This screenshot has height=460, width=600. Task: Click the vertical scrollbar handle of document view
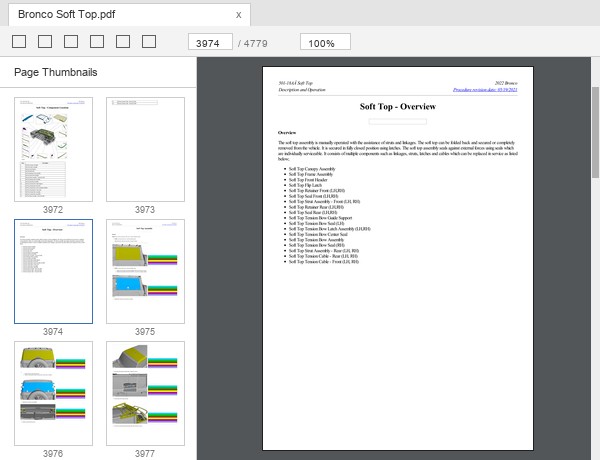(595, 132)
